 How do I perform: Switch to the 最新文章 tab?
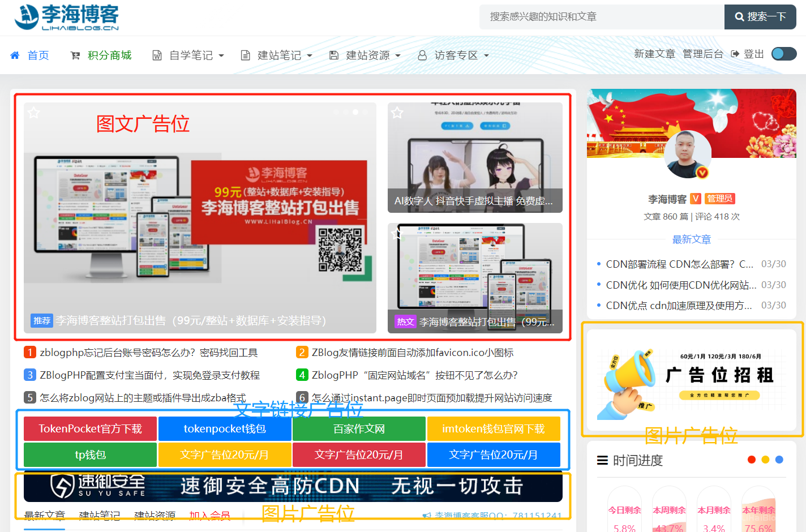44,516
